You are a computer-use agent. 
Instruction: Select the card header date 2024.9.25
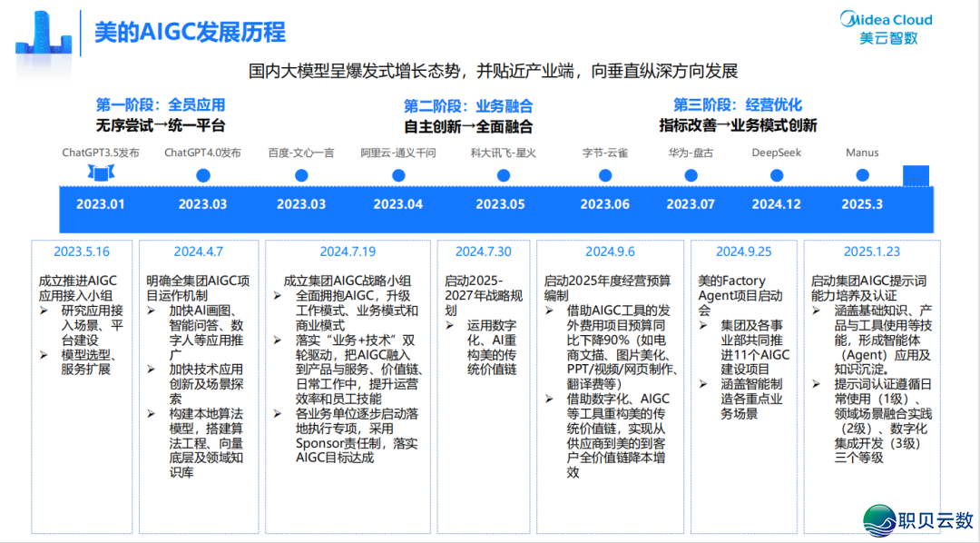click(x=744, y=252)
